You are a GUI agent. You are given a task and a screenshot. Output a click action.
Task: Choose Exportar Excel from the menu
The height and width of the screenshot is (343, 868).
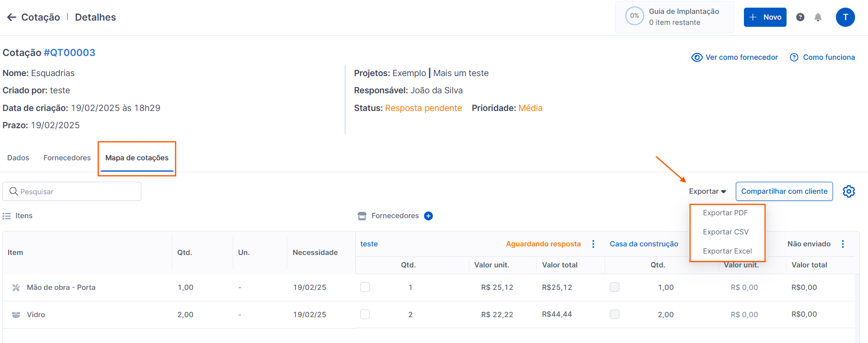[x=727, y=251]
